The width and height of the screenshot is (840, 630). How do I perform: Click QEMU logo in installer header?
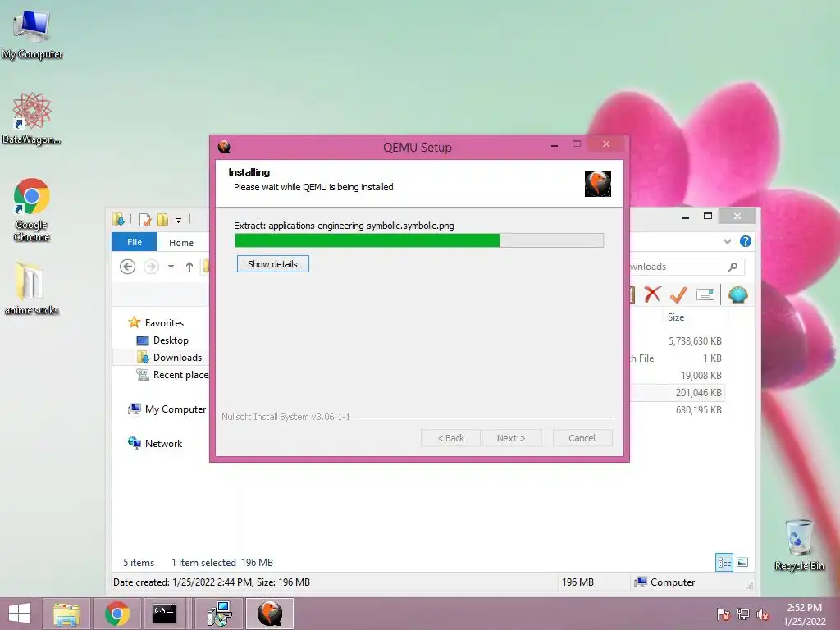pyautogui.click(x=598, y=184)
